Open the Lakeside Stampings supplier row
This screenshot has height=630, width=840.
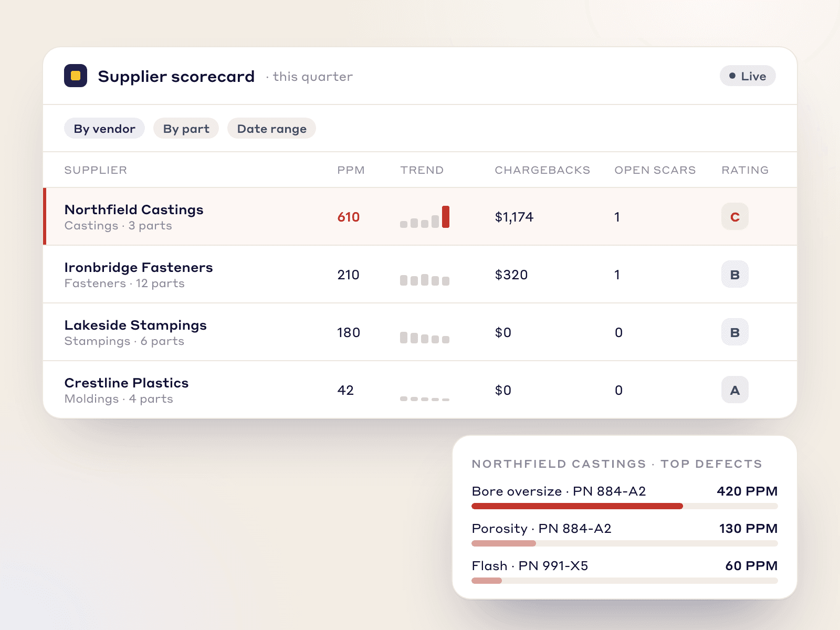click(420, 332)
